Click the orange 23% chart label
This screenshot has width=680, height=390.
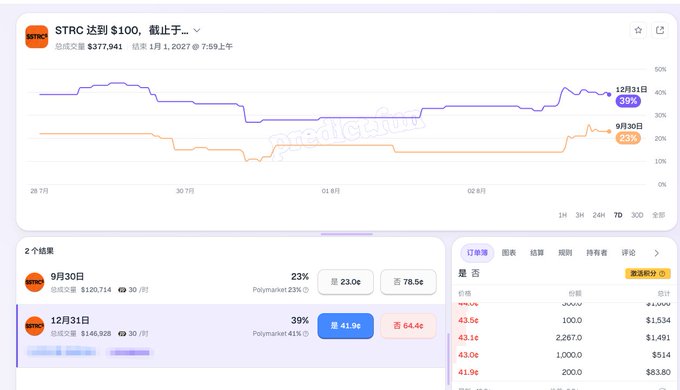click(x=628, y=138)
